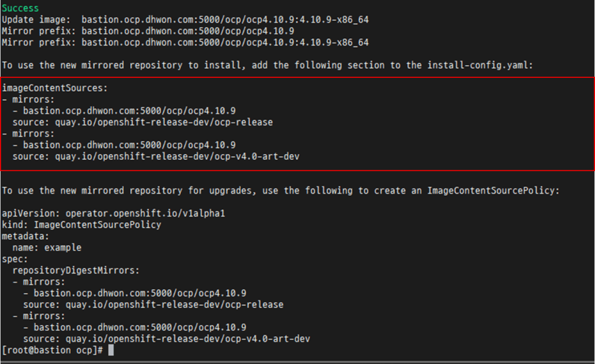Viewport: 595px width, 364px height.
Task: Click the terminal cursor block after the prompt
Action: [111, 350]
